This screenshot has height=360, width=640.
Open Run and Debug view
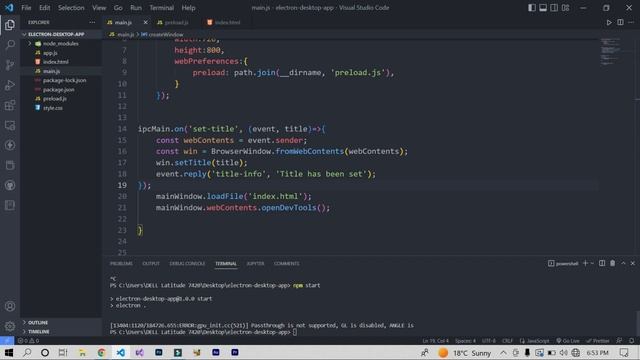pos(10,85)
